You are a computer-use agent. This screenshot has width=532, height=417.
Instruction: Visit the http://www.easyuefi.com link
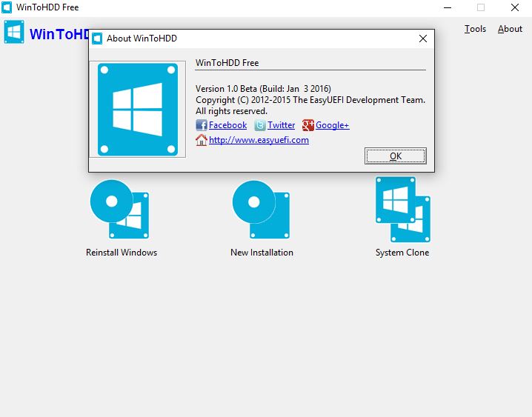click(x=259, y=140)
